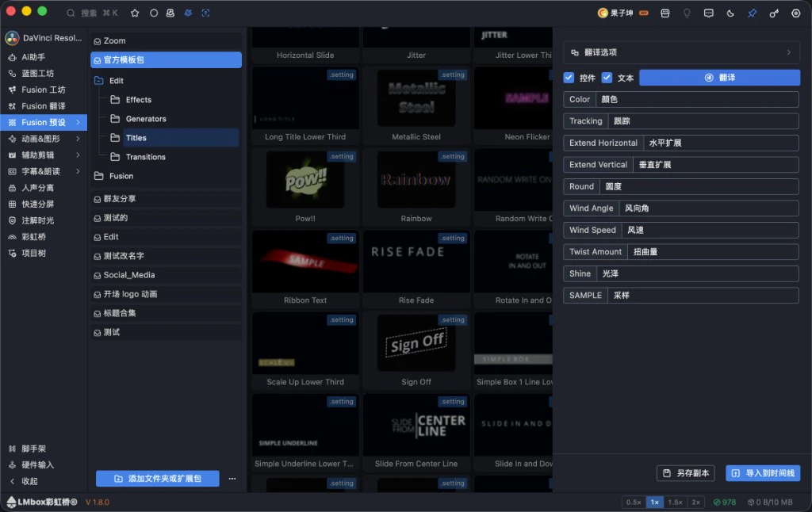The height and width of the screenshot is (512, 812).
Task: Collapse sidebar with 收起
Action: coord(25,481)
